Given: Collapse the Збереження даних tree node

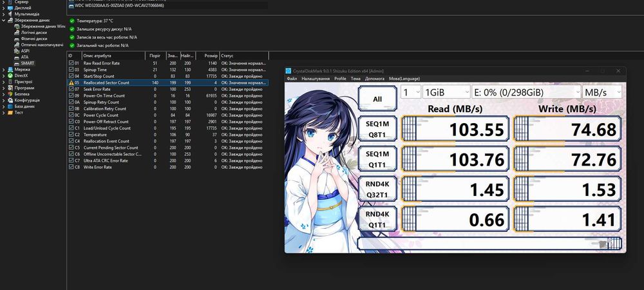Looking at the screenshot, I should (x=3, y=20).
